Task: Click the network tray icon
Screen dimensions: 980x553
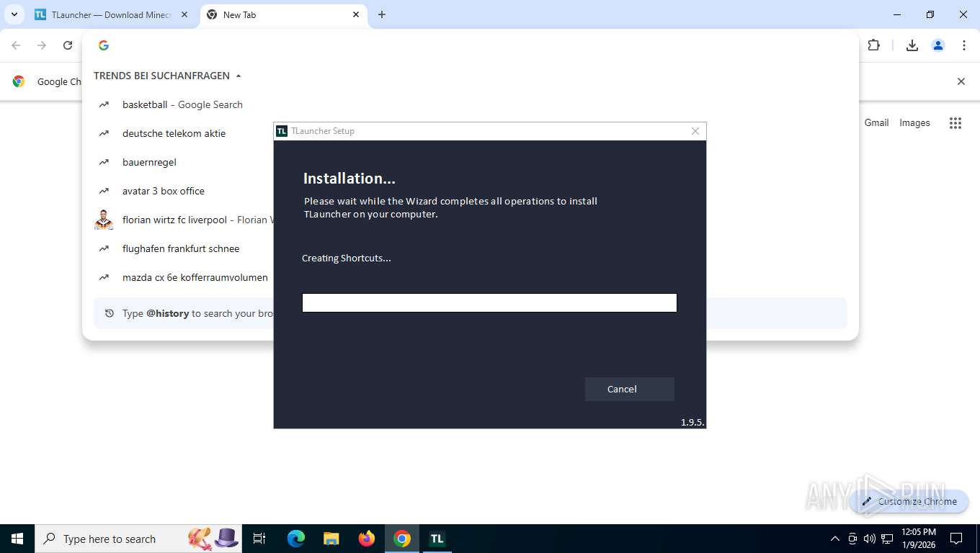Action: [887, 539]
